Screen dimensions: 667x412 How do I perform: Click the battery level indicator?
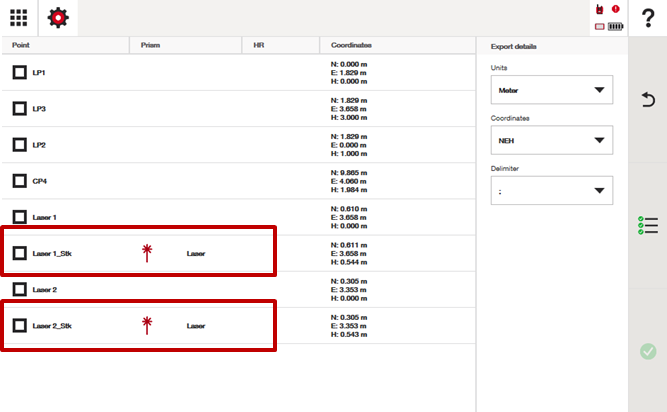pos(613,26)
